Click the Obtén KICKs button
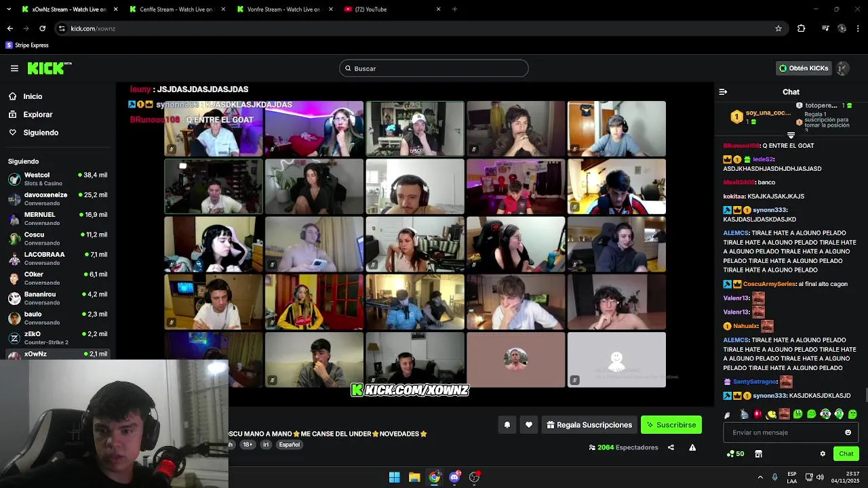868x488 pixels. click(x=804, y=68)
